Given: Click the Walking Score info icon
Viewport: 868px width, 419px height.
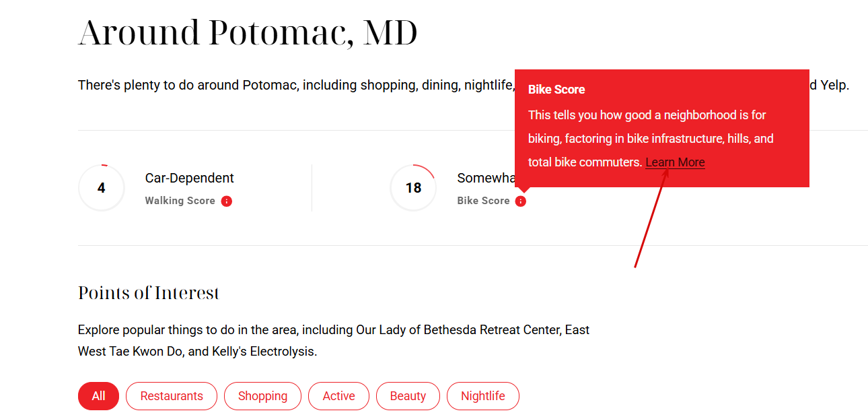Looking at the screenshot, I should (227, 201).
